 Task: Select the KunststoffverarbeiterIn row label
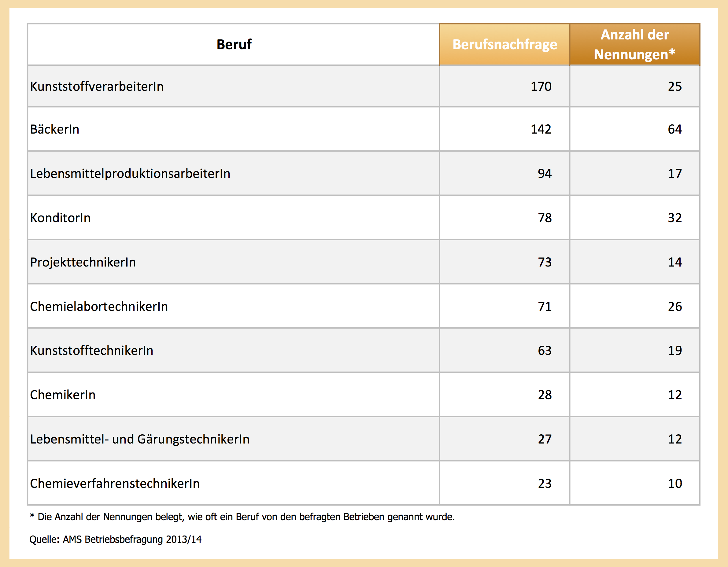[x=97, y=86]
